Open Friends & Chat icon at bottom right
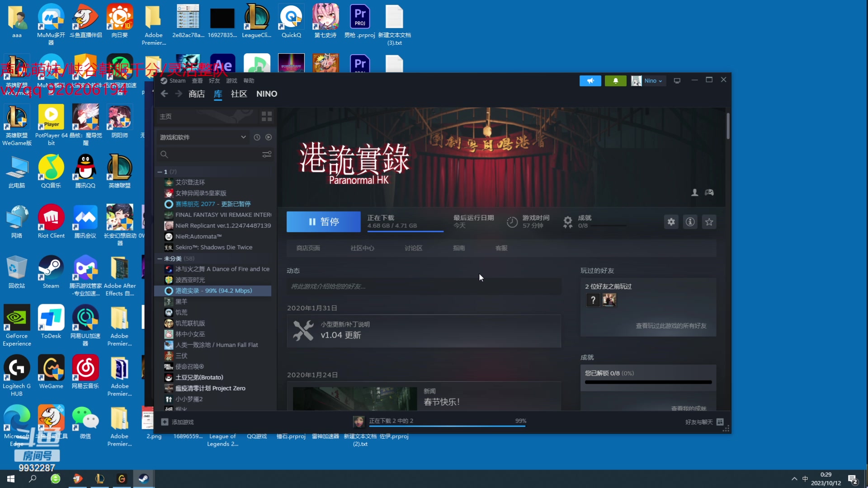The height and width of the screenshot is (488, 868). 720,422
